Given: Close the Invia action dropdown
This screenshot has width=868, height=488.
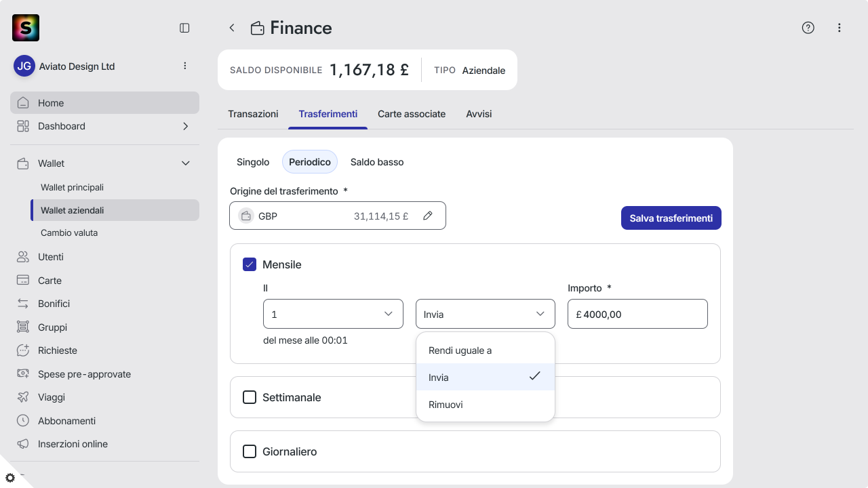Looking at the screenshot, I should [486, 314].
